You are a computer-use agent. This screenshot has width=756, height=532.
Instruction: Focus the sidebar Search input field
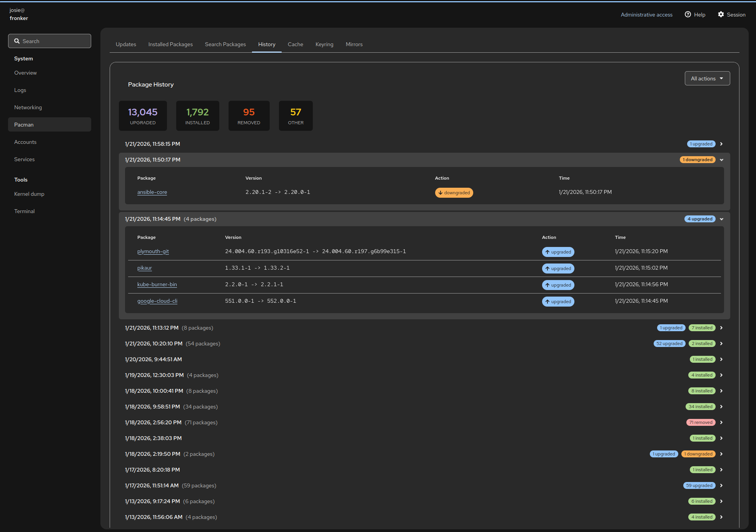click(x=54, y=41)
